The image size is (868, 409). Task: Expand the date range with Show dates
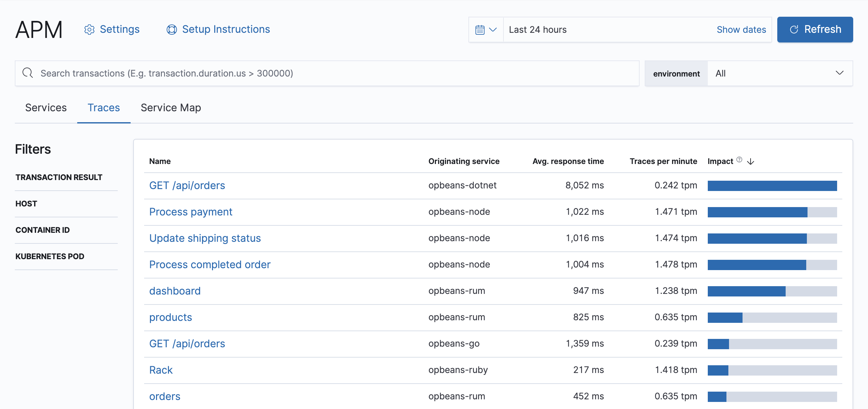pyautogui.click(x=741, y=29)
